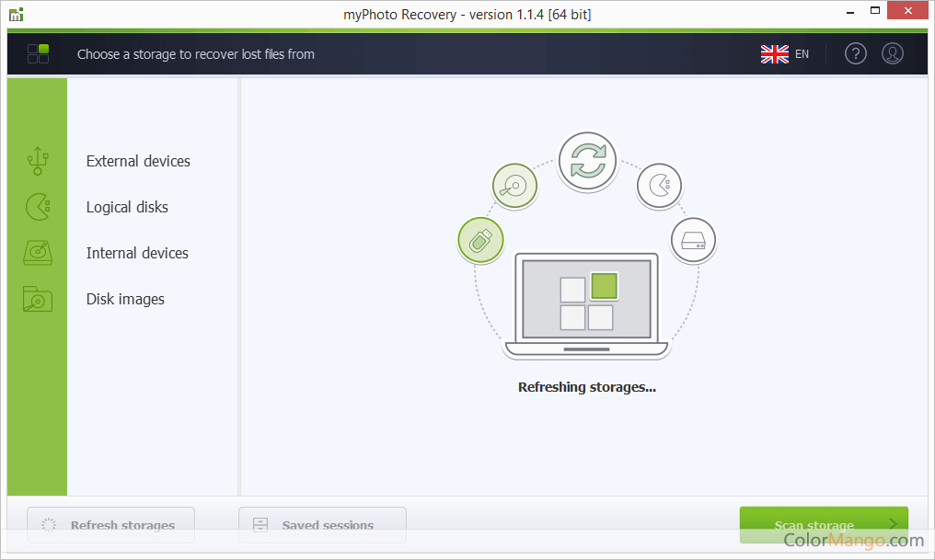This screenshot has height=560, width=935.
Task: Click the USB flash drive circle icon
Action: [x=480, y=241]
